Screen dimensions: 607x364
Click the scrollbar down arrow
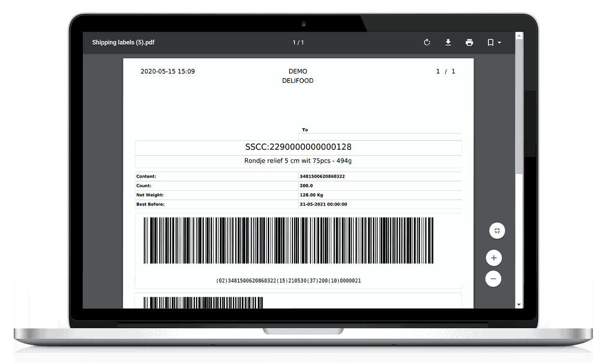519,304
